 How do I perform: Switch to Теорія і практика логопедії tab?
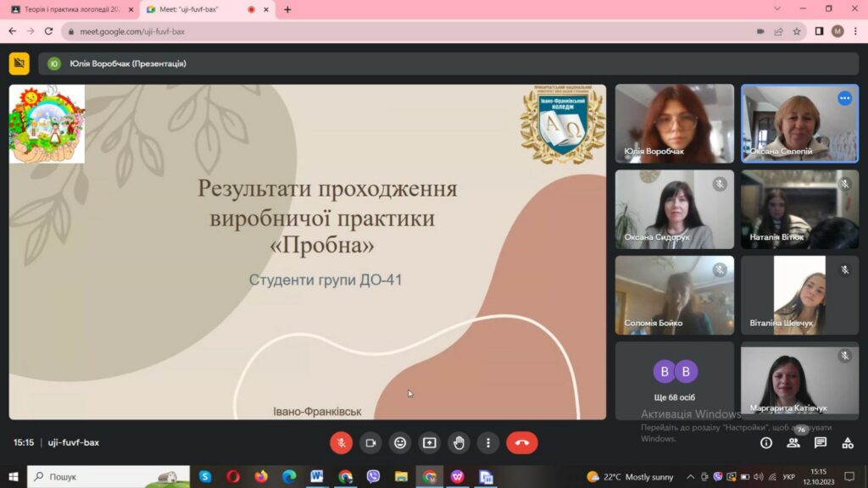click(x=68, y=9)
